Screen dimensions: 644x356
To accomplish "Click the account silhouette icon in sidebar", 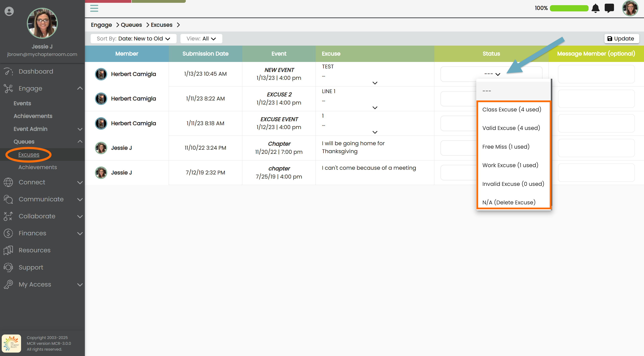I will coord(9,11).
